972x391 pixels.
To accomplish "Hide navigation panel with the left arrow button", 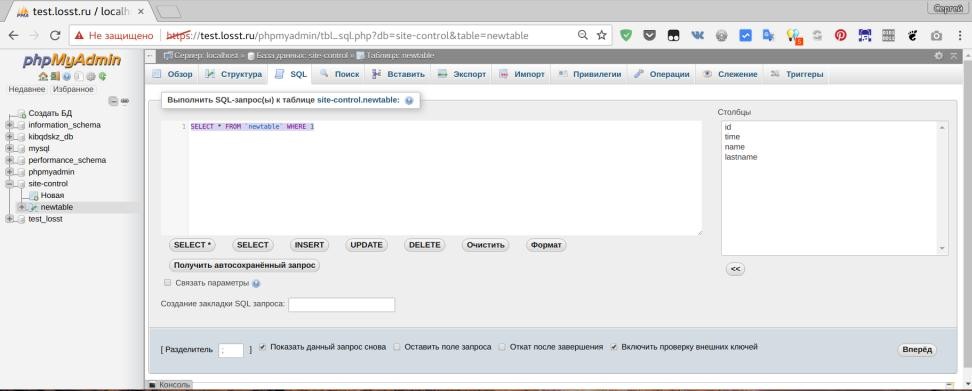I will 150,56.
